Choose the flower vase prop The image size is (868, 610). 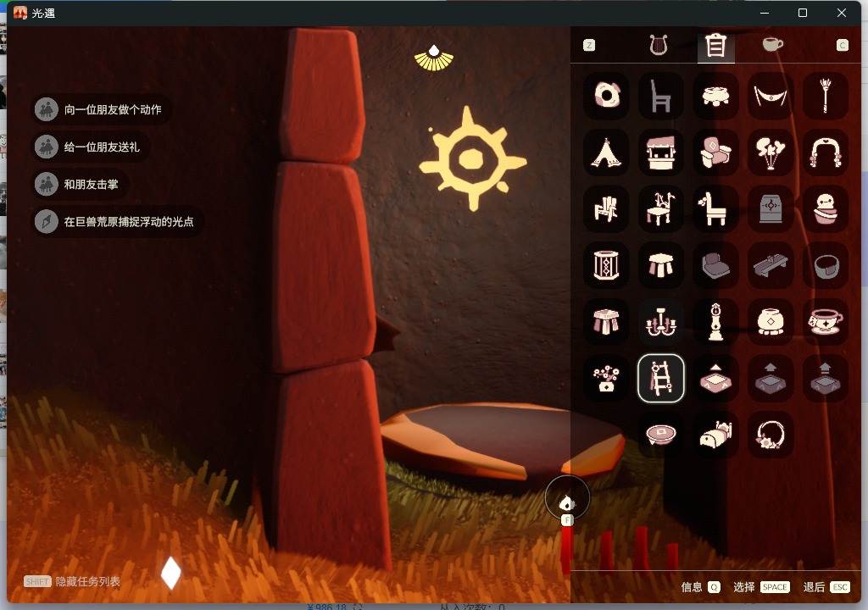[606, 379]
